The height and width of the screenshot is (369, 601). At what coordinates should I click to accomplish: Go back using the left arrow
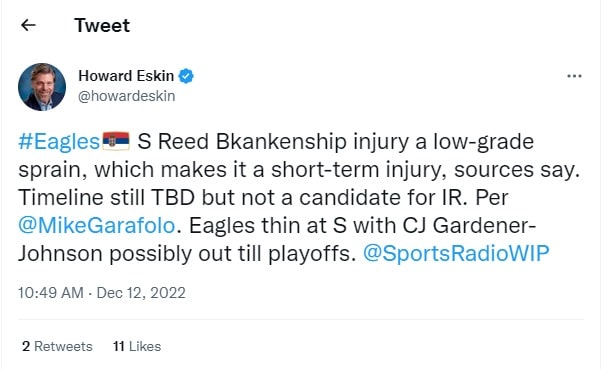point(28,25)
